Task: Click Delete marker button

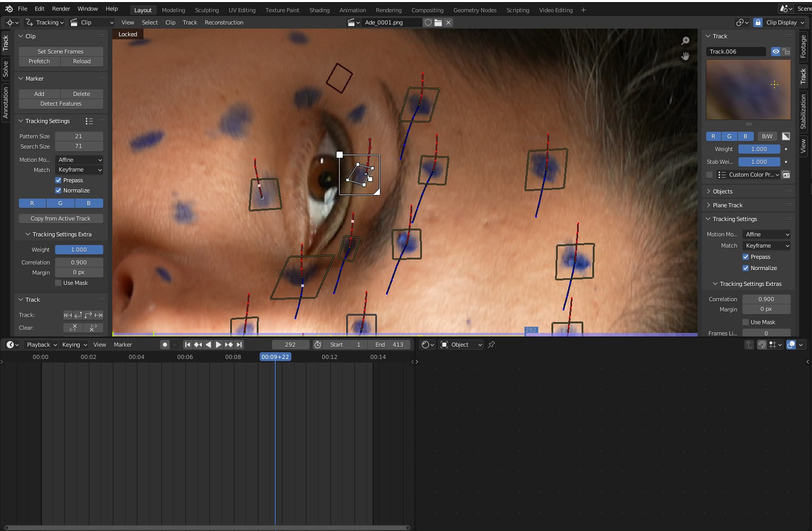Action: point(82,94)
